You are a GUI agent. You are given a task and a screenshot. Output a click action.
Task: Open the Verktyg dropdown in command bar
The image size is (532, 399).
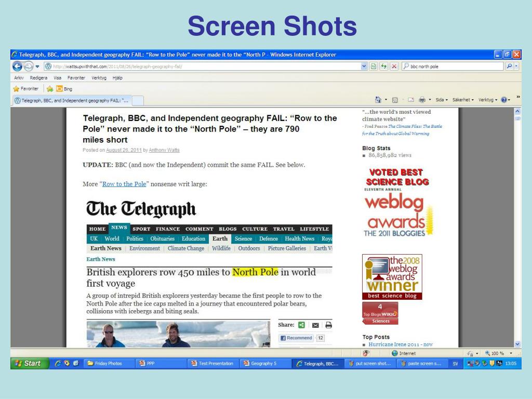[488, 100]
